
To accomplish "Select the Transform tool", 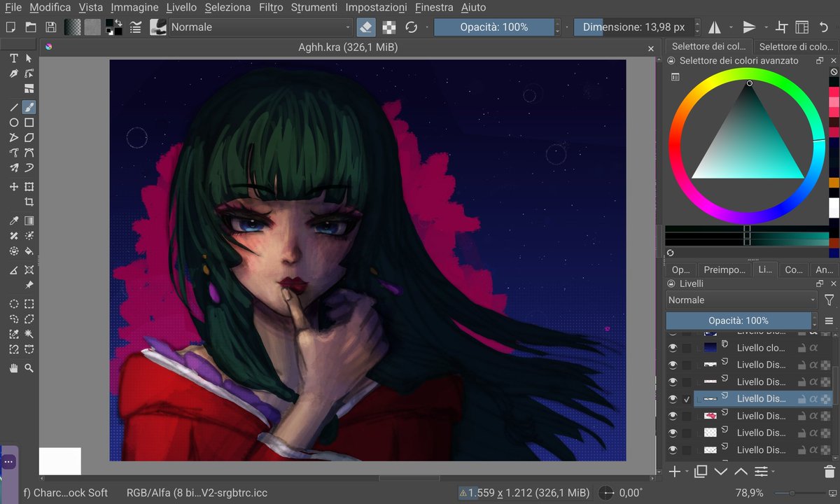I will (x=29, y=187).
